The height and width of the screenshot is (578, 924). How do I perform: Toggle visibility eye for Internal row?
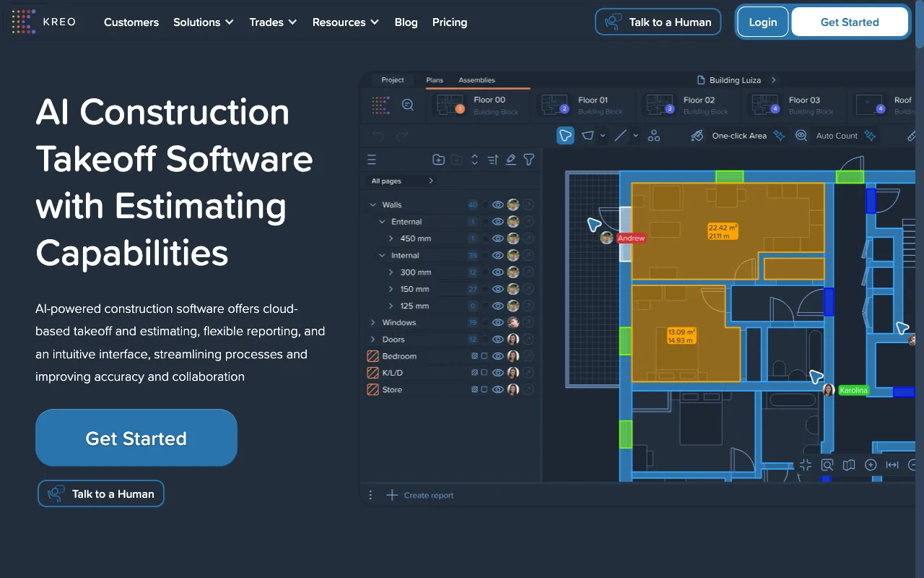[497, 255]
